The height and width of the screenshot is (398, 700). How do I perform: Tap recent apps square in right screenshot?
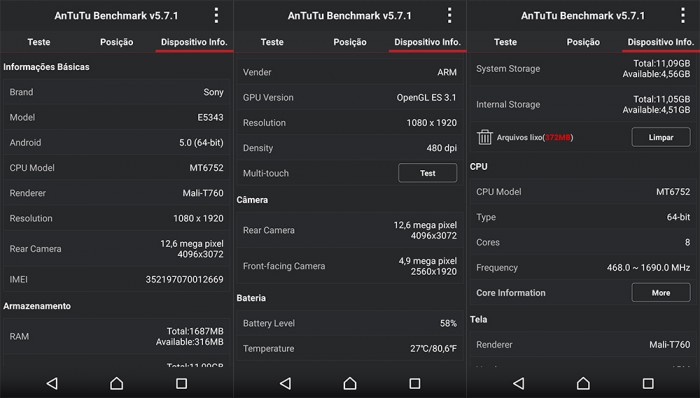[648, 383]
